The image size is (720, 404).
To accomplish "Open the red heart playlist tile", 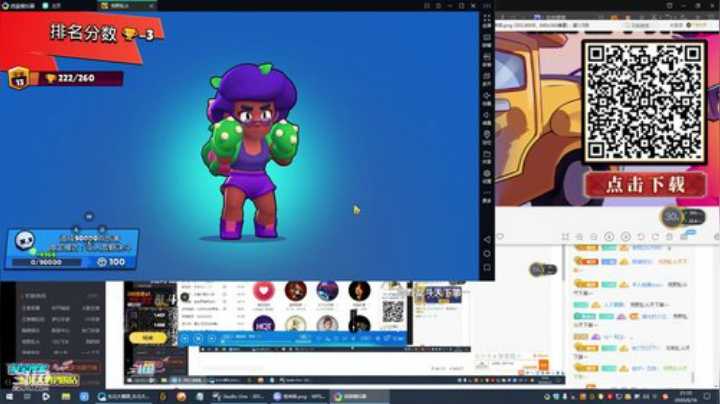I will tap(264, 291).
